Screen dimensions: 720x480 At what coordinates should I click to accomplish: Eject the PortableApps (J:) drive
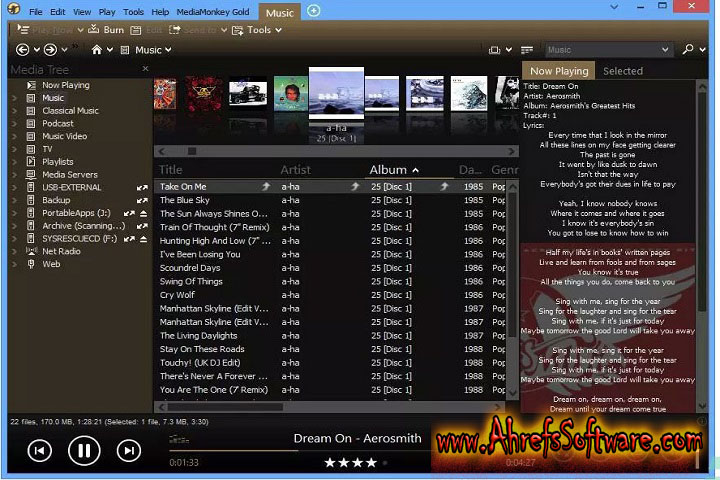143,213
